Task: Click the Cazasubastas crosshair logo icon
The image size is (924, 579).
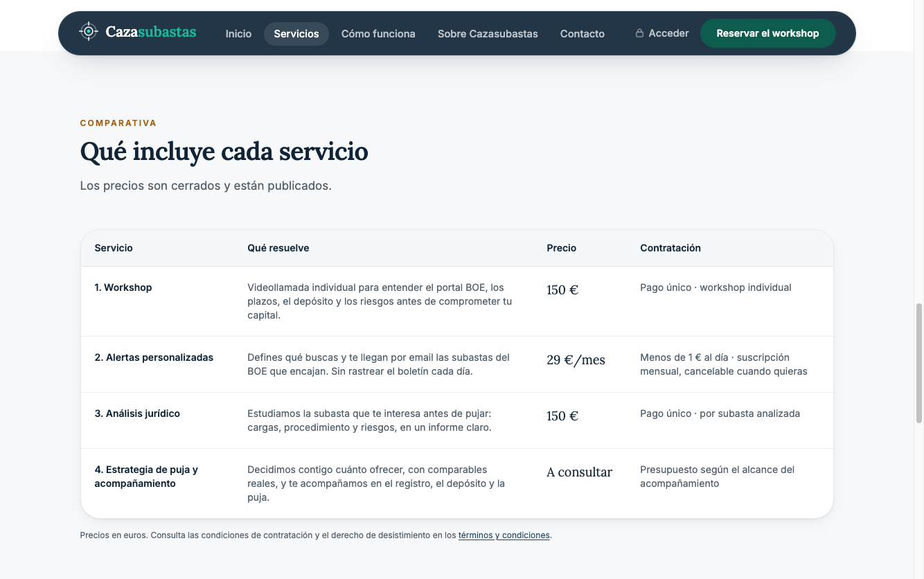Action: coord(89,32)
